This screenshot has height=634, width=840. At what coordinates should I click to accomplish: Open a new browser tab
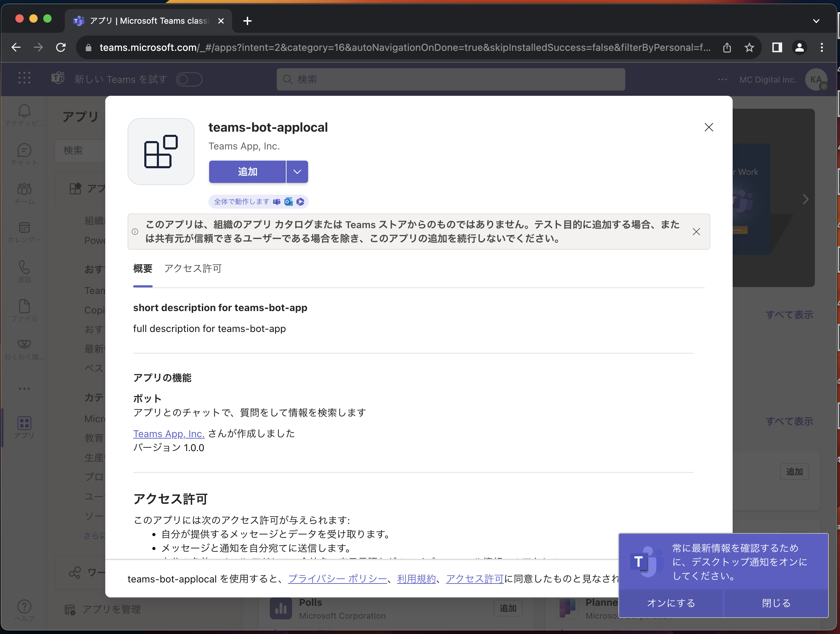point(247,21)
